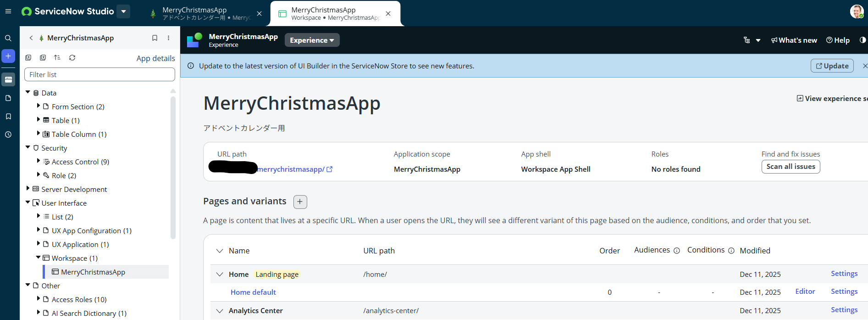868x320 pixels.
Task: Close the first MerryChristmasApp tab
Action: click(260, 14)
